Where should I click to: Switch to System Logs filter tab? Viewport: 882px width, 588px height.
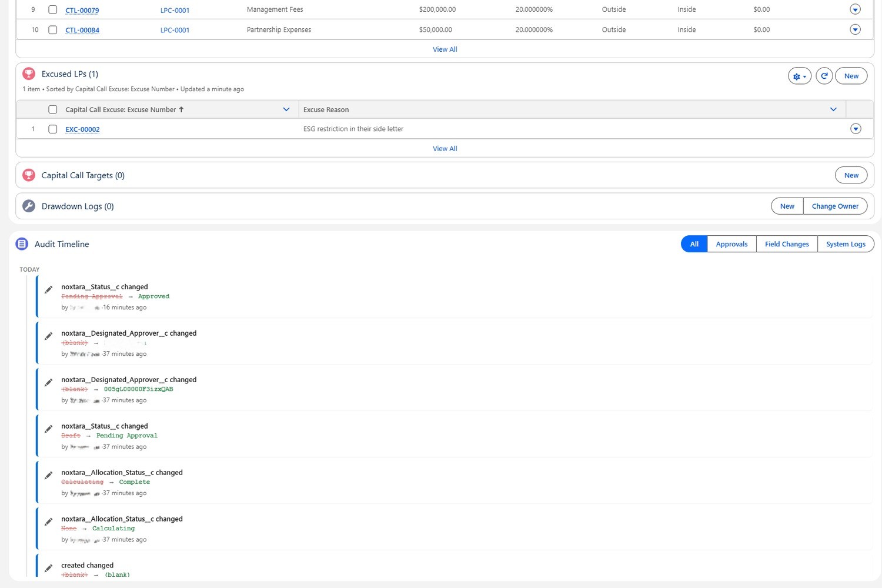tap(846, 244)
